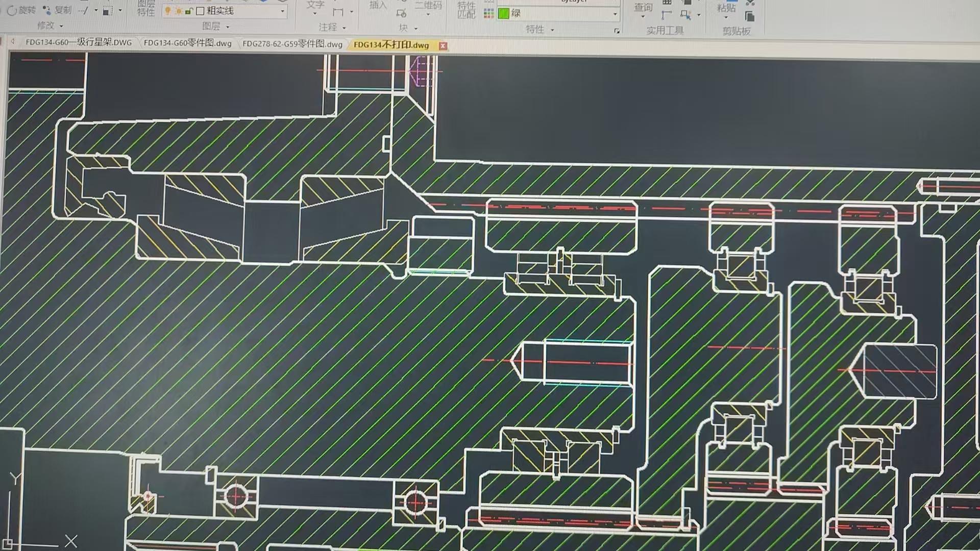Switch to FDG134-G60零件图.dwg tab
This screenshot has width=980, height=551.
click(187, 43)
